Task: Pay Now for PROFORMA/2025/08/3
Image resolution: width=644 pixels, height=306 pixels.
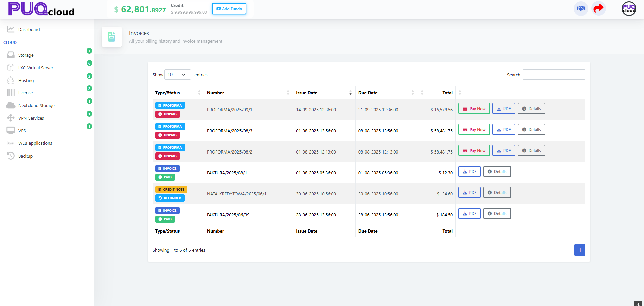Action: coord(474,129)
